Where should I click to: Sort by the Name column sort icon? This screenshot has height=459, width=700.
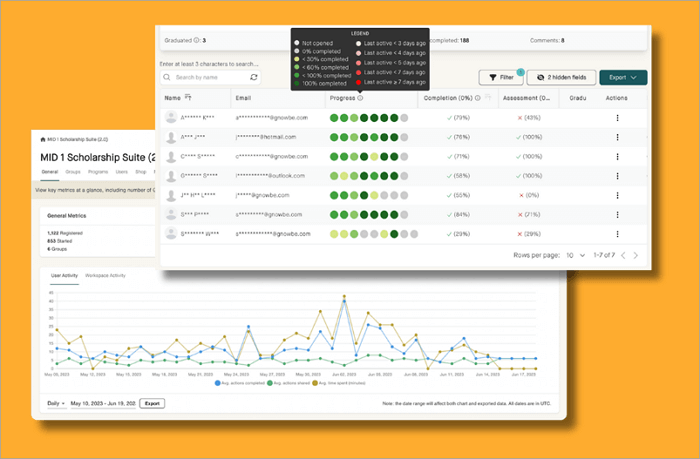pyautogui.click(x=188, y=97)
